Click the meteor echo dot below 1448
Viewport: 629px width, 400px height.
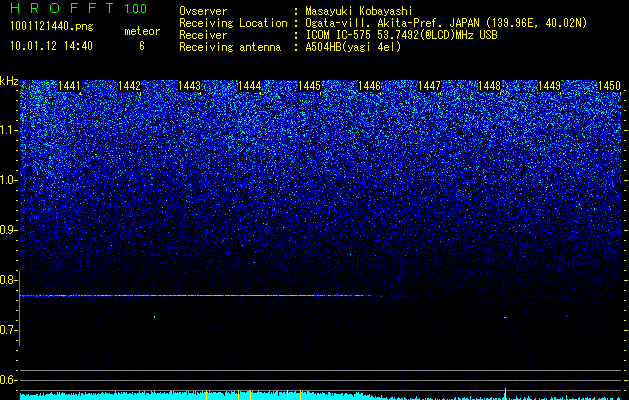pyautogui.click(x=505, y=318)
